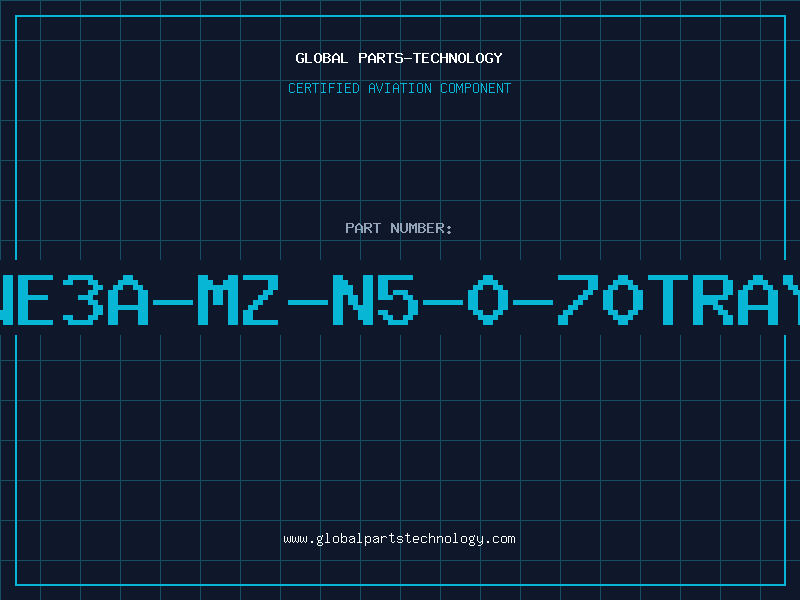800x600 pixels.
Task: Click the PART NUMBER: label
Action: pos(399,228)
